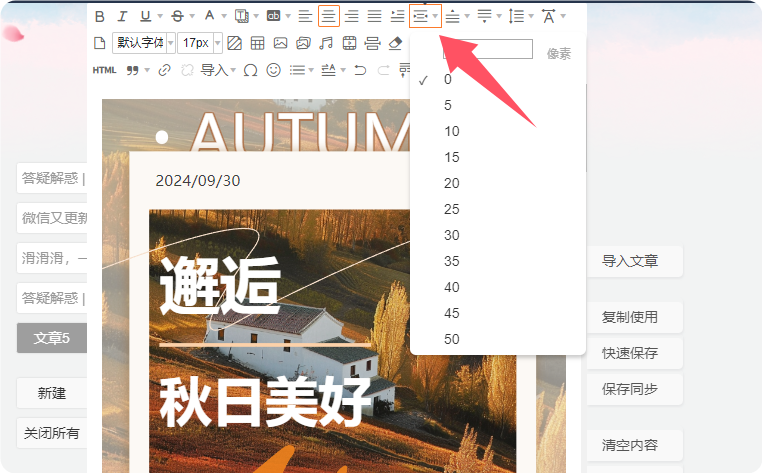Viewport: 762px width, 473px height.
Task: Insert a table
Action: pyautogui.click(x=258, y=43)
